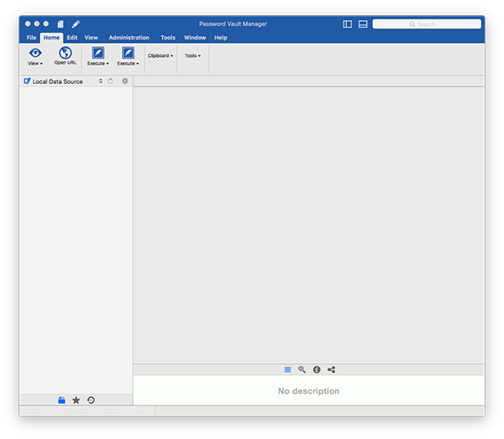The height and width of the screenshot is (439, 504).
Task: Open the Help menu
Action: tap(221, 38)
